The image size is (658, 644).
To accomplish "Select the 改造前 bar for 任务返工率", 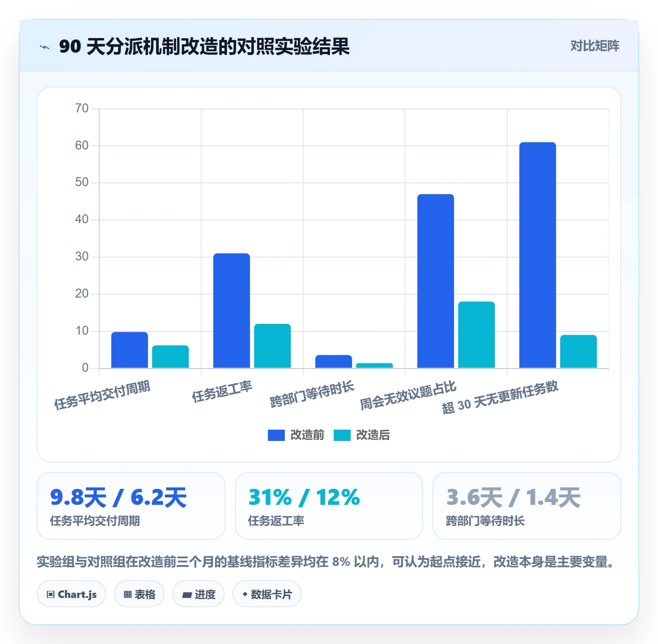I will click(232, 311).
